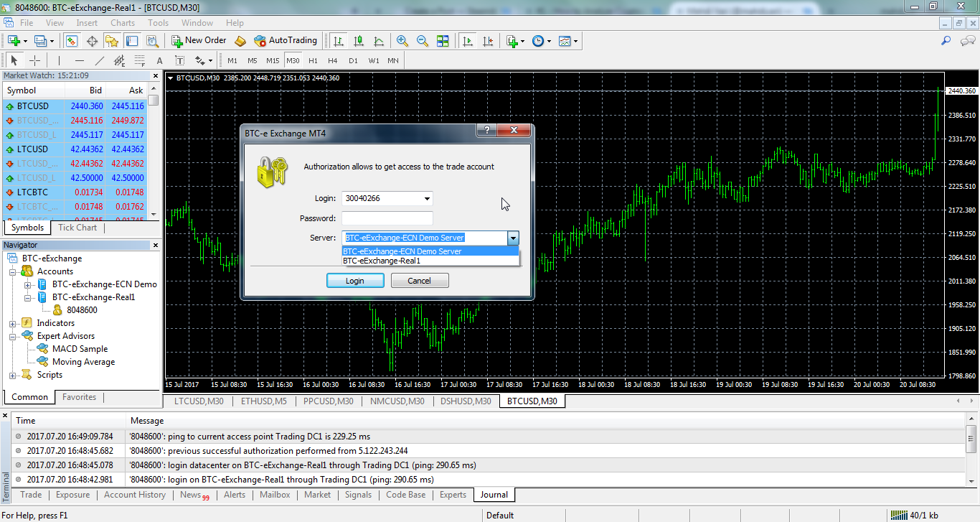Open the Insert menu
980x522 pixels.
point(87,23)
